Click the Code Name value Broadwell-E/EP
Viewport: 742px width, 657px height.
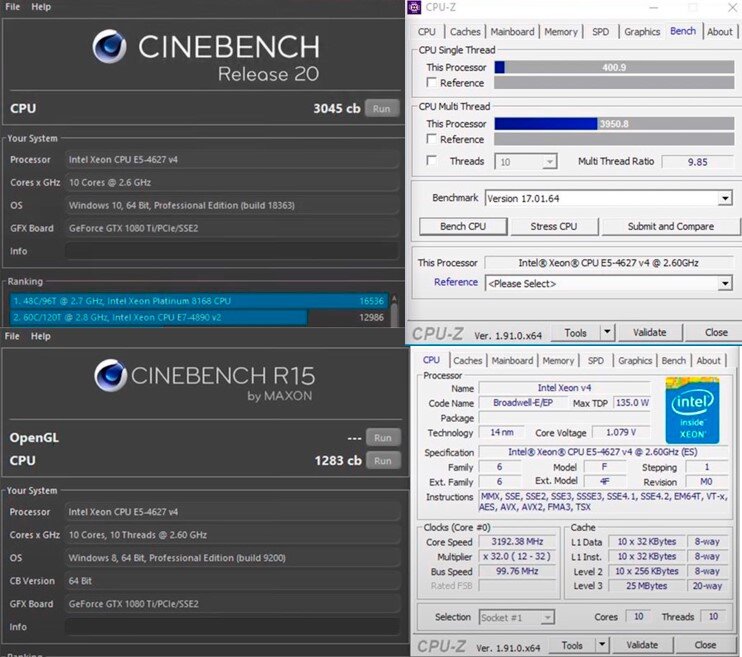(522, 403)
